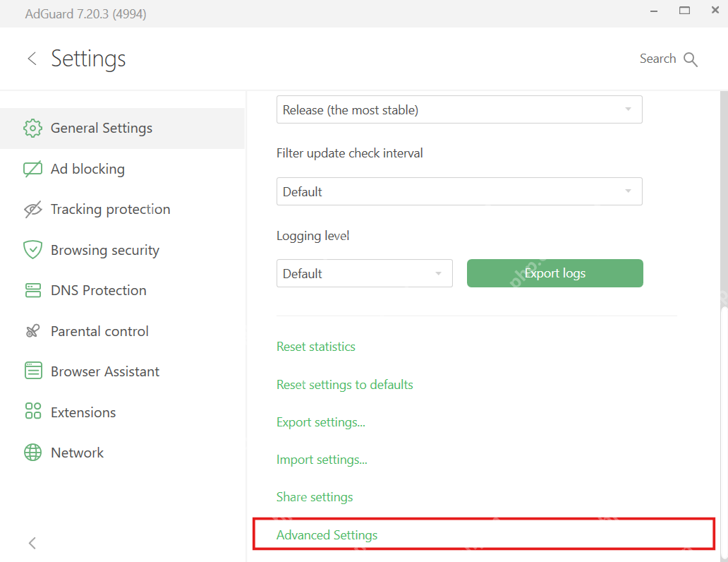Open the update channel Release dropdown
The height and width of the screenshot is (562, 728).
[x=459, y=109]
